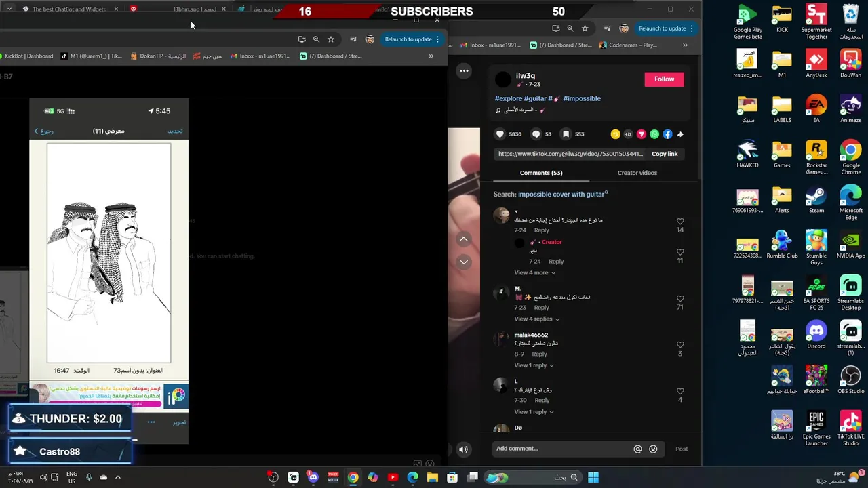Open Rumble Club desktop icon
Screen dimensions: 868x488
[782, 245]
